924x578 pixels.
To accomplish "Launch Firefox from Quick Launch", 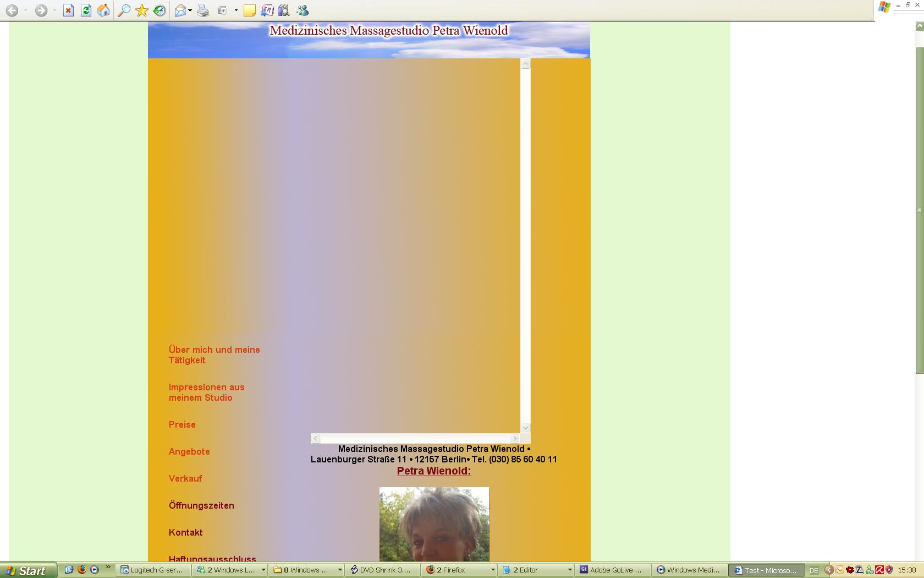I will point(81,570).
